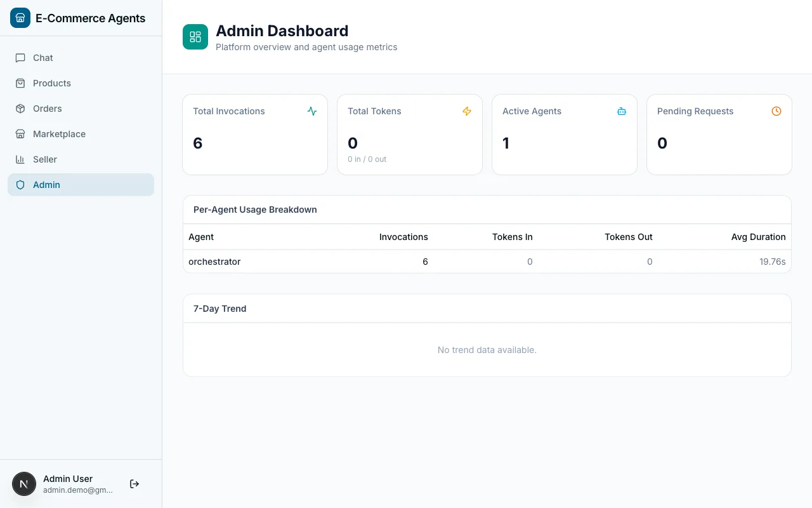Click the 19.76s duration cell
The image size is (812, 508).
[773, 262]
